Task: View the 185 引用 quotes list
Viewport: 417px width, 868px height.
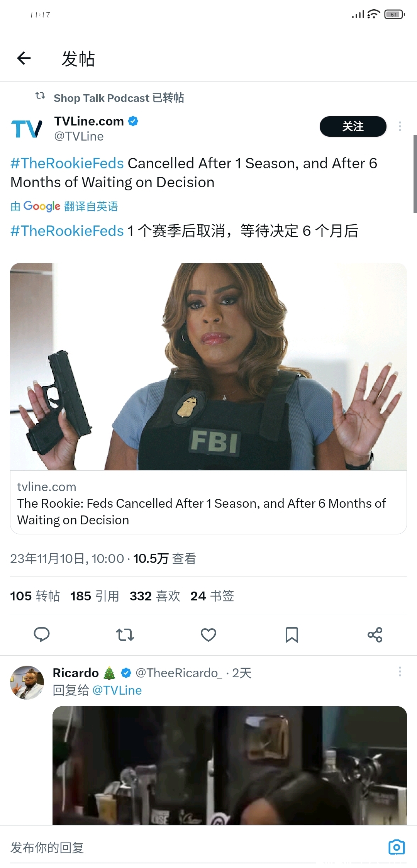Action: [95, 596]
